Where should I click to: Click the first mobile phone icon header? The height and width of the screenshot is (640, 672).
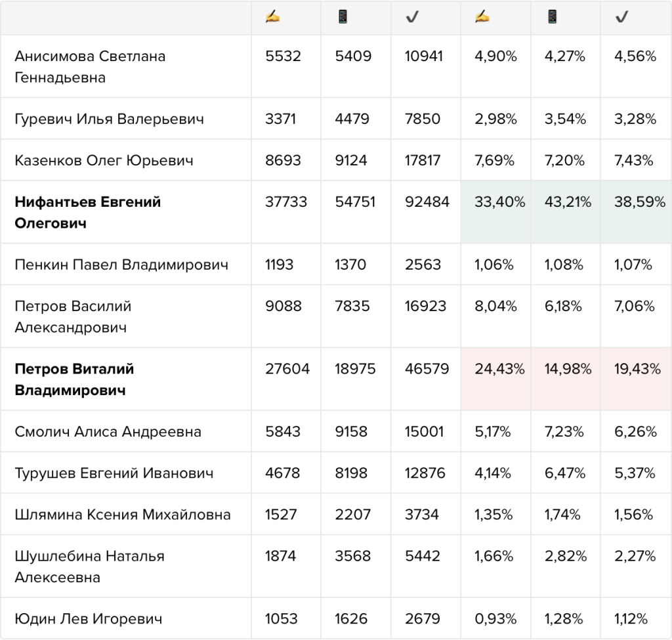pyautogui.click(x=343, y=16)
